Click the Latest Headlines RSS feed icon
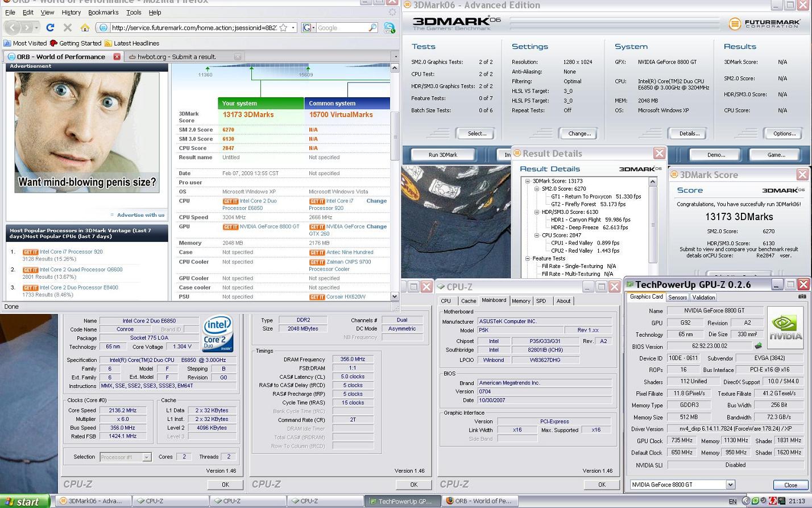Viewport: 812px width, 508px height. 108,43
